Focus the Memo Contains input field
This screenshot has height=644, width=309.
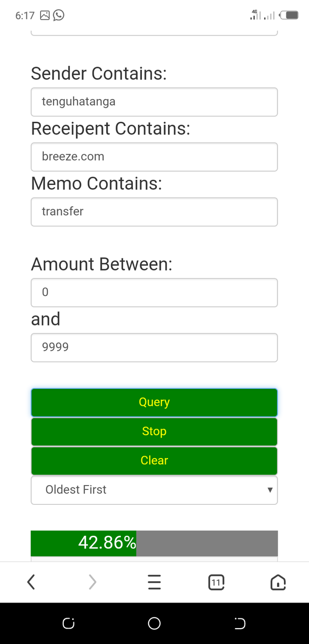click(x=154, y=212)
